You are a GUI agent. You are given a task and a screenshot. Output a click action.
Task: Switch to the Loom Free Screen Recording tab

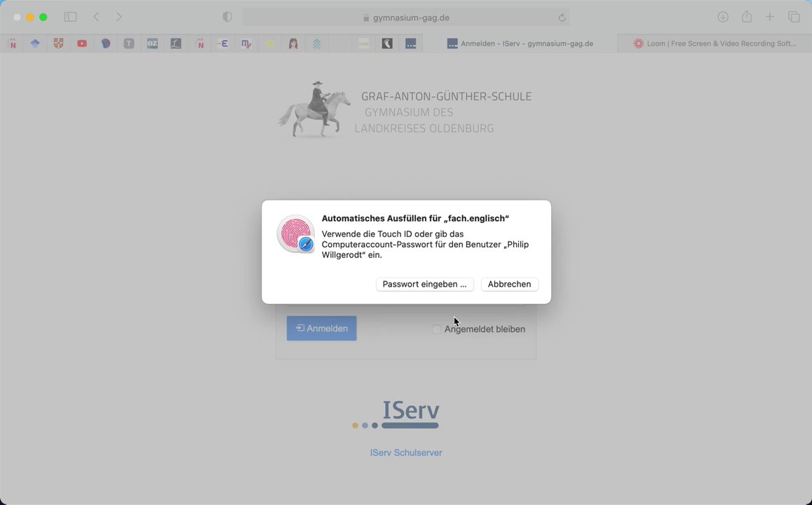715,43
